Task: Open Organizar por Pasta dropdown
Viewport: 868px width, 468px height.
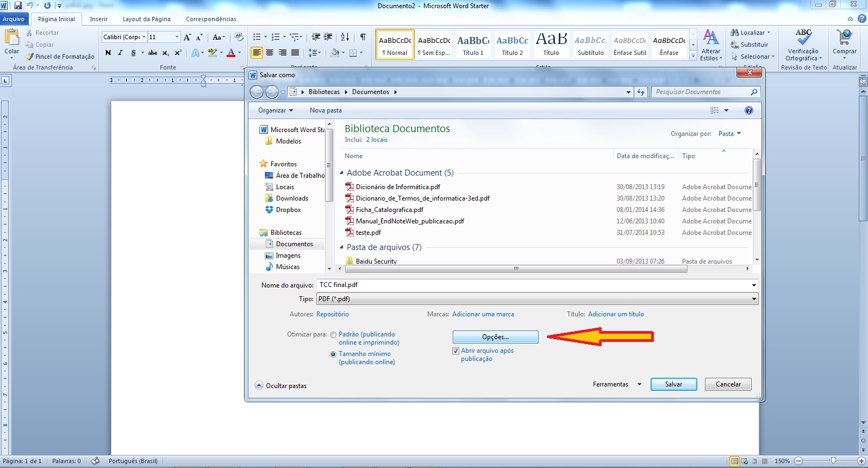Action: tap(729, 134)
